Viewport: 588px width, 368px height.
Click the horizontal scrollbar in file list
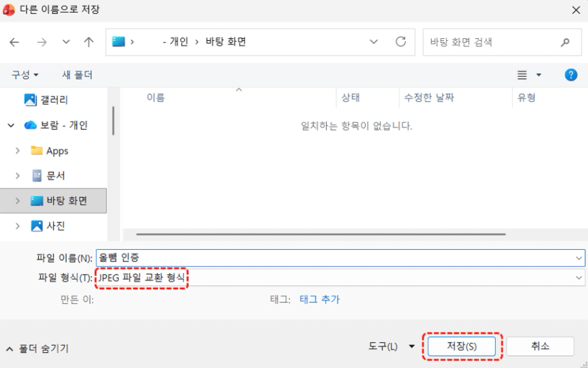[321, 234]
